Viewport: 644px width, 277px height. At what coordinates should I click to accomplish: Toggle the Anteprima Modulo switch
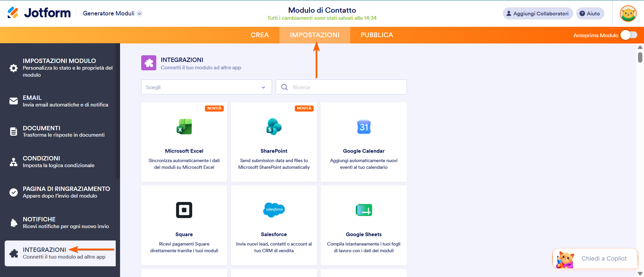(x=629, y=35)
